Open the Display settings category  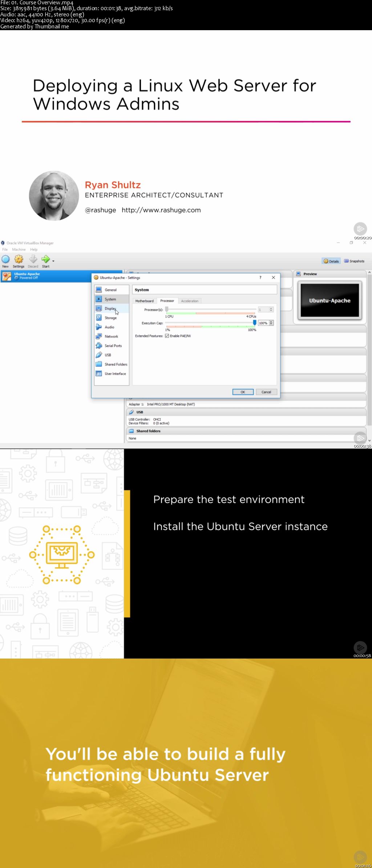click(x=112, y=308)
